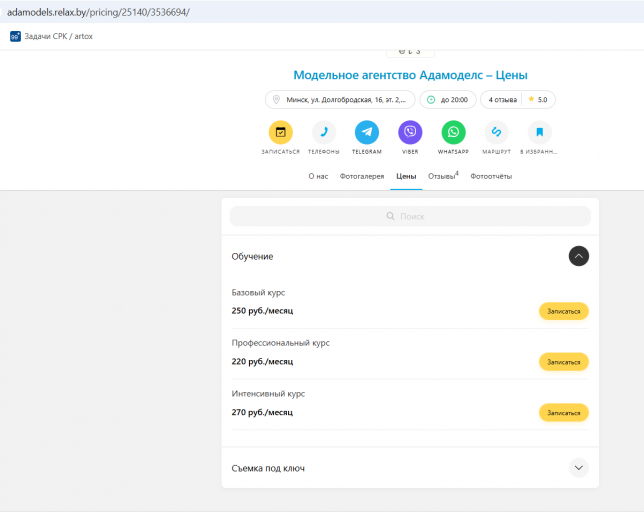Open the Telegram contact icon
Viewport: 644px width, 512px height.
click(x=367, y=132)
